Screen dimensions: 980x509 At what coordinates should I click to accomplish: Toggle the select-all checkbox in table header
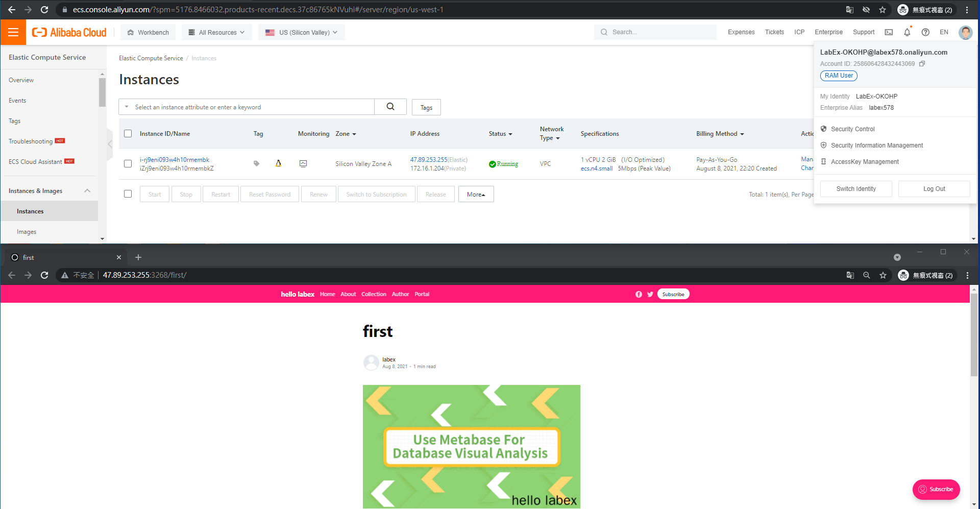click(128, 133)
